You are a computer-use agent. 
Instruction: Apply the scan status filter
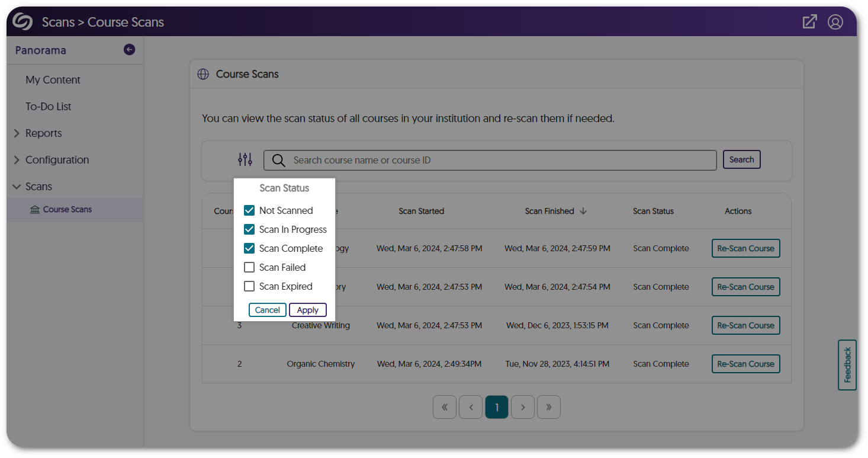[307, 310]
